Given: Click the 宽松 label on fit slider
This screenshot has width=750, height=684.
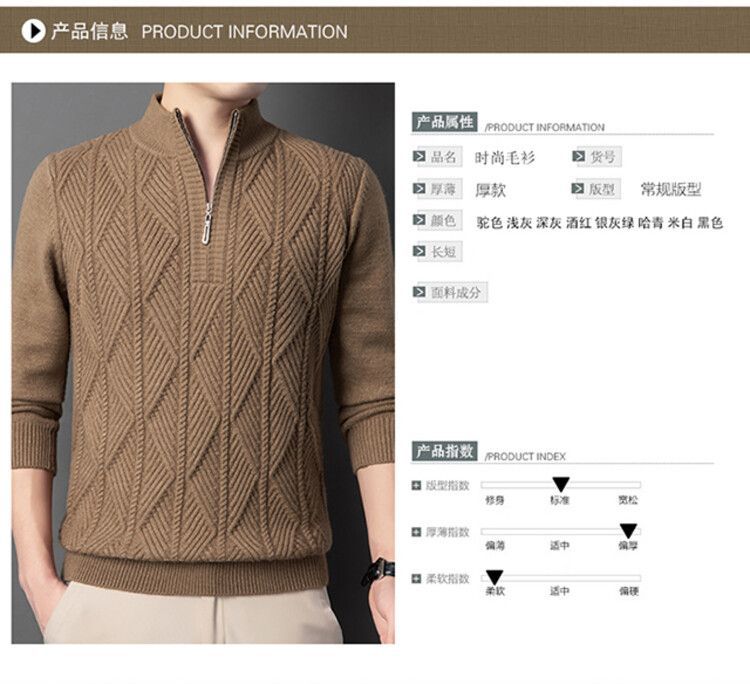Looking at the screenshot, I should [x=628, y=500].
